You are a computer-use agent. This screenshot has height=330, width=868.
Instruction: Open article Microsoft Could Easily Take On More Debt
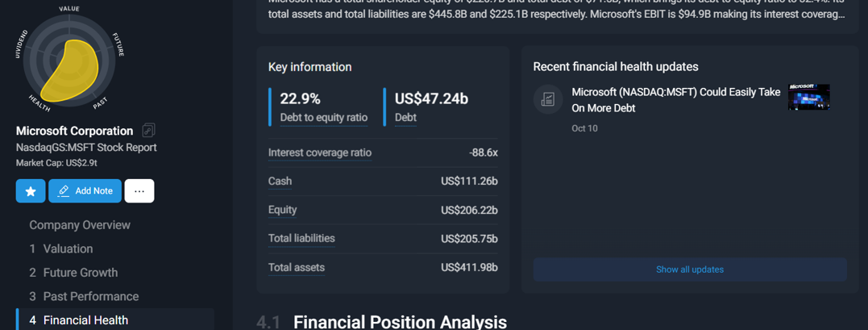coord(676,100)
